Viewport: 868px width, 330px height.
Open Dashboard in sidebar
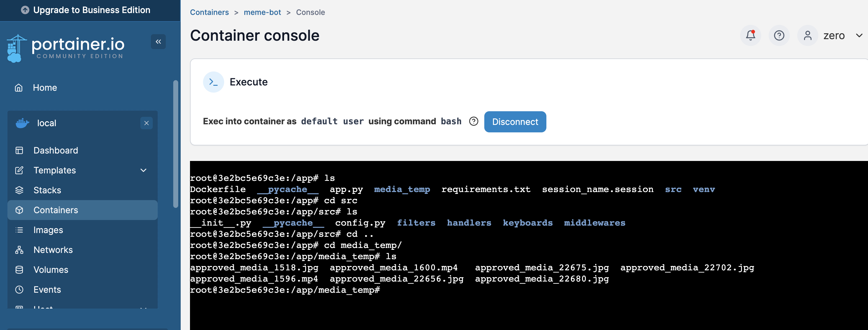(56, 150)
